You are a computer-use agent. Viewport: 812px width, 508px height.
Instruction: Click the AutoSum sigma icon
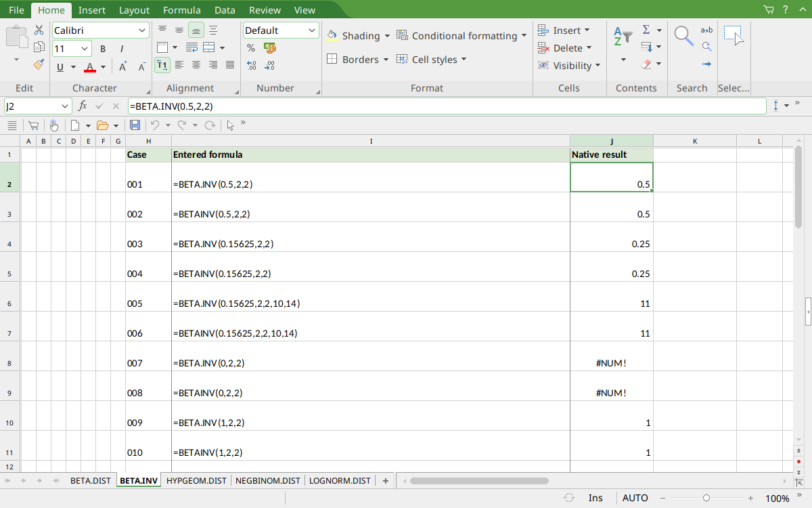pyautogui.click(x=646, y=30)
